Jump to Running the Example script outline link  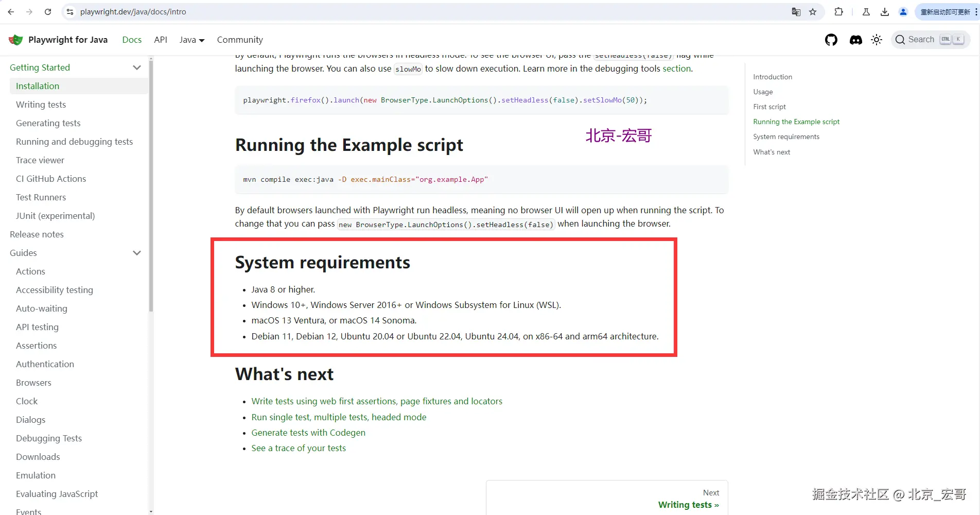pyautogui.click(x=796, y=122)
